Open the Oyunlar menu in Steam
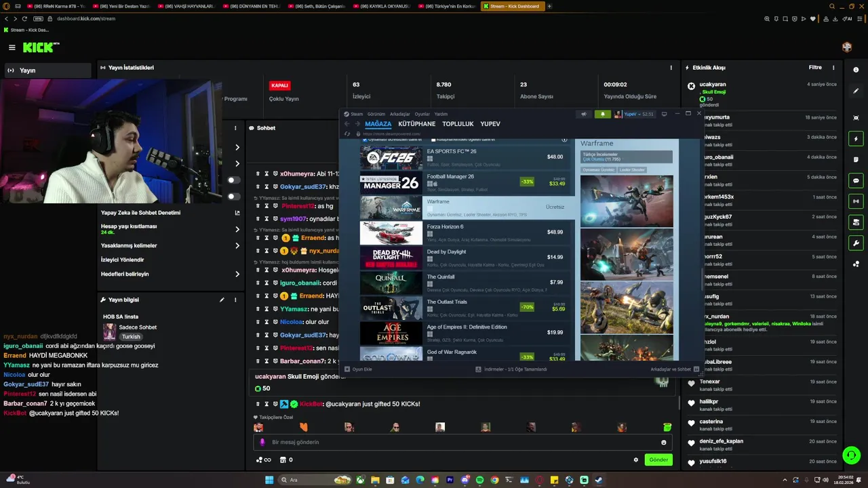The image size is (868, 488). coord(422,114)
